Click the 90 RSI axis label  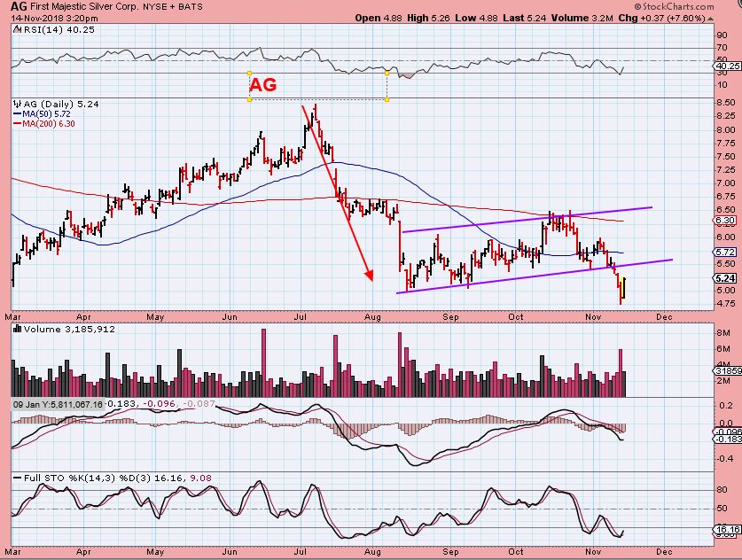pos(722,35)
